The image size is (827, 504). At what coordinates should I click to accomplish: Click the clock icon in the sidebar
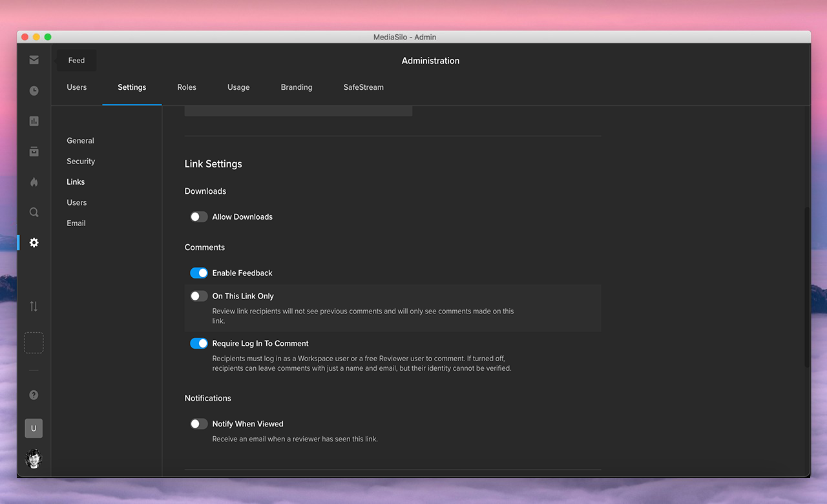tap(34, 91)
